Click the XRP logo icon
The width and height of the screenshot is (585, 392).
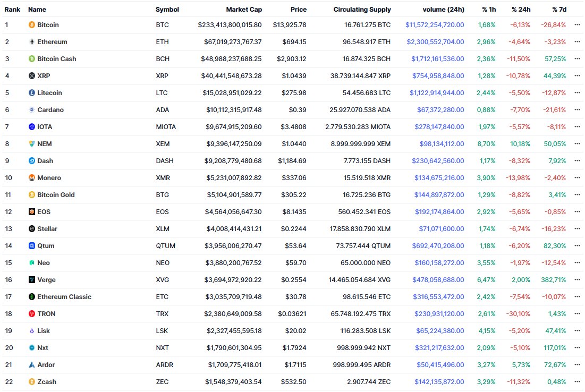point(32,76)
